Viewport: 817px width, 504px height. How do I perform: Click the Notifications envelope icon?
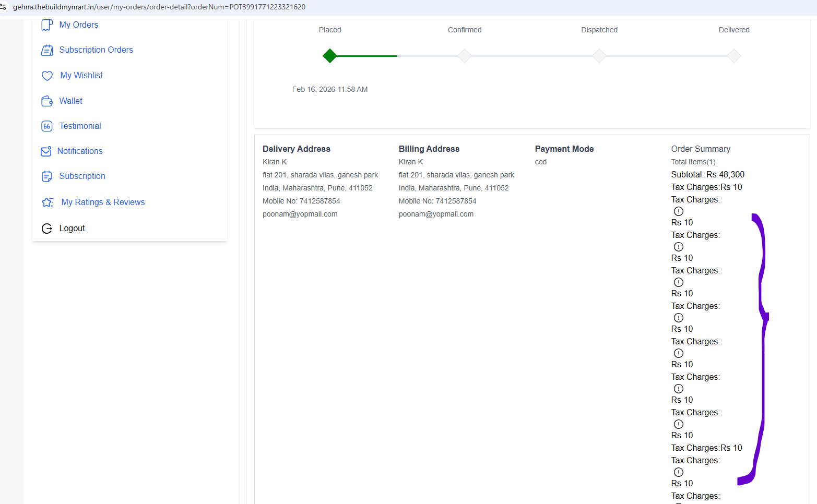[46, 151]
